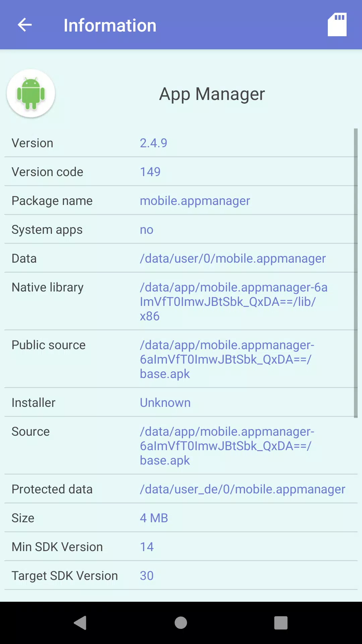Select the Version row value 2.4.9

pos(154,143)
